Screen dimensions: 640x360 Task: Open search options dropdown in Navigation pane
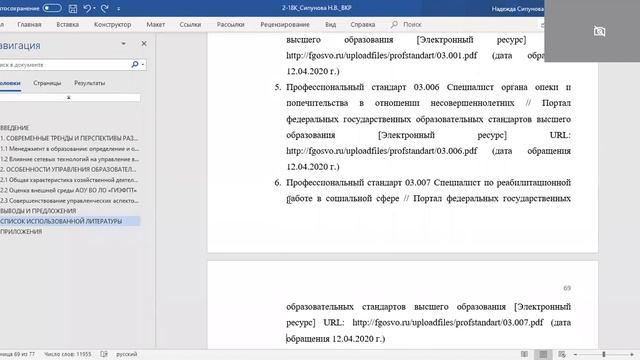point(142,64)
